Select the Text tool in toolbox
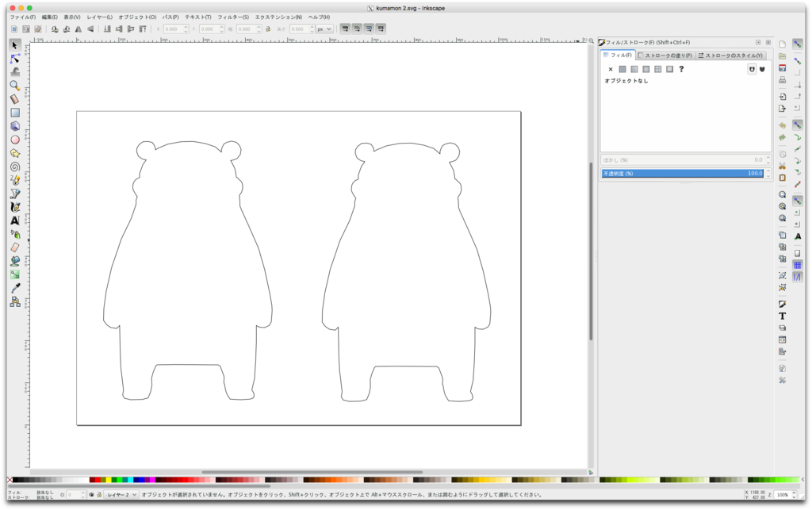This screenshot has height=510, width=812. point(15,220)
